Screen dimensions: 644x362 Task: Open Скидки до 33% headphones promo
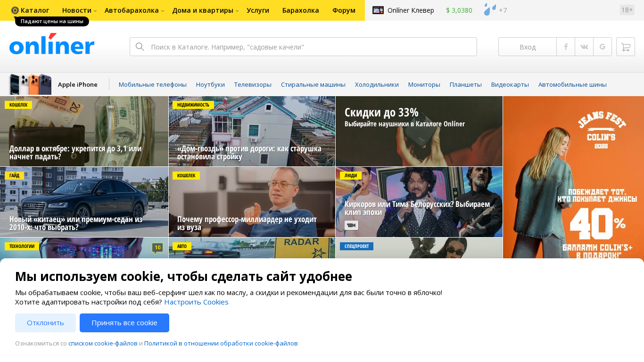click(419, 131)
